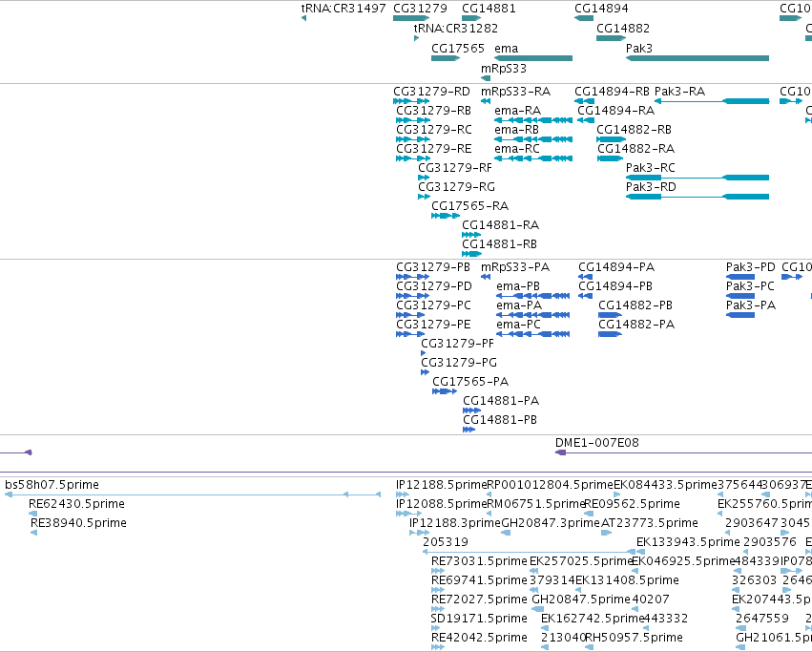Click transcript CG31279-RC
The width and height of the screenshot is (812, 652).
(x=434, y=130)
